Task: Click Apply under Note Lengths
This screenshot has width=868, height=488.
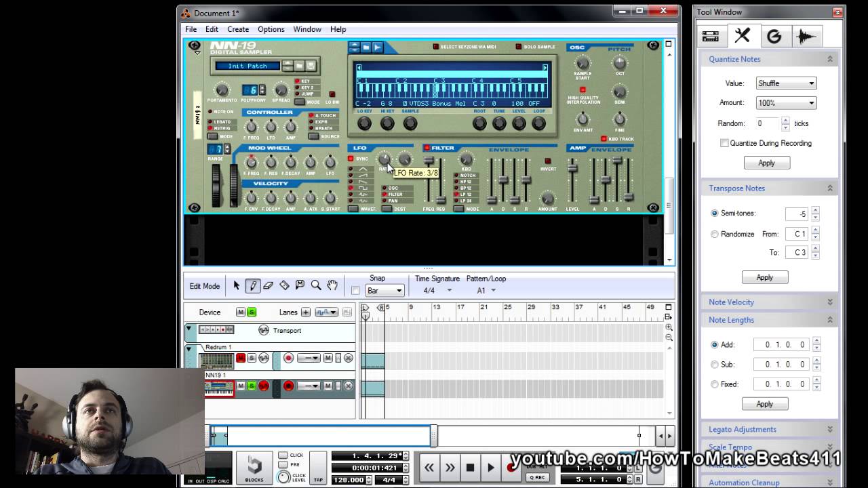Action: [x=764, y=404]
